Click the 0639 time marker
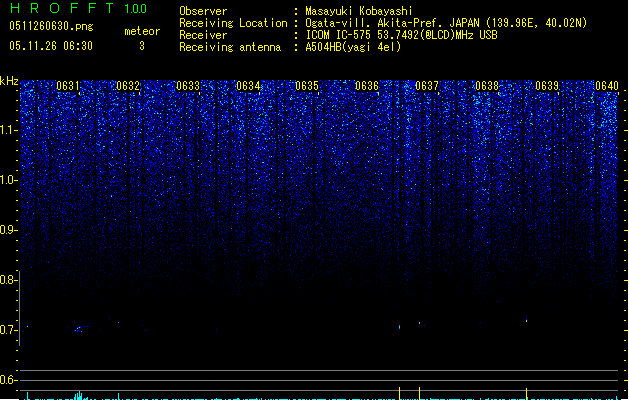Image resolution: width=629 pixels, height=400 pixels. pos(547,86)
